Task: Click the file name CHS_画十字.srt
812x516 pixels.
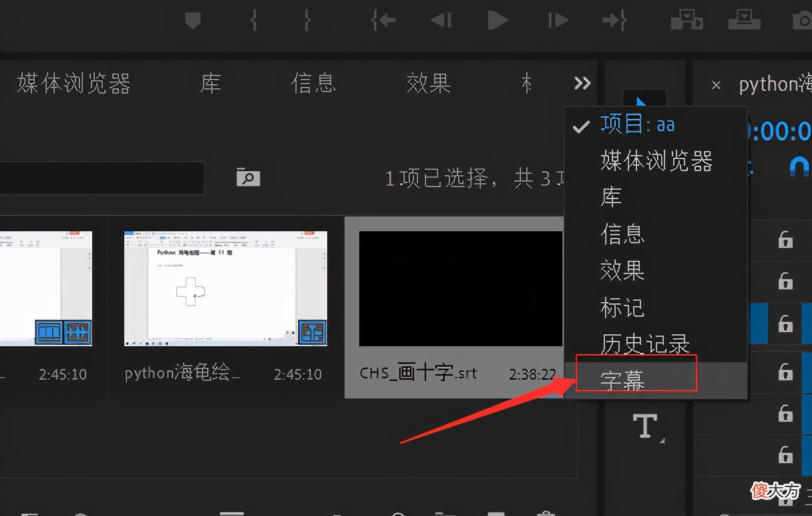Action: [419, 373]
